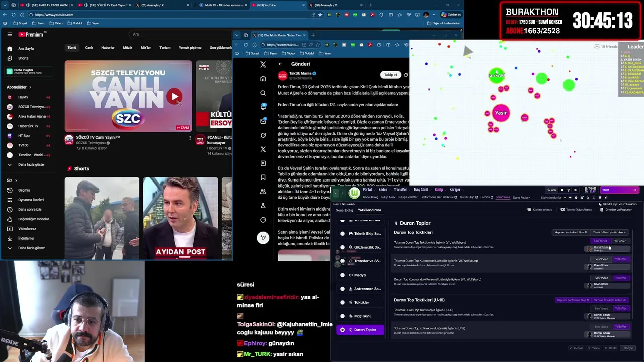Screen dimensions: 644x362
Task: Expand the Siz chevron in YouTube sidebar
Action: pos(16,180)
